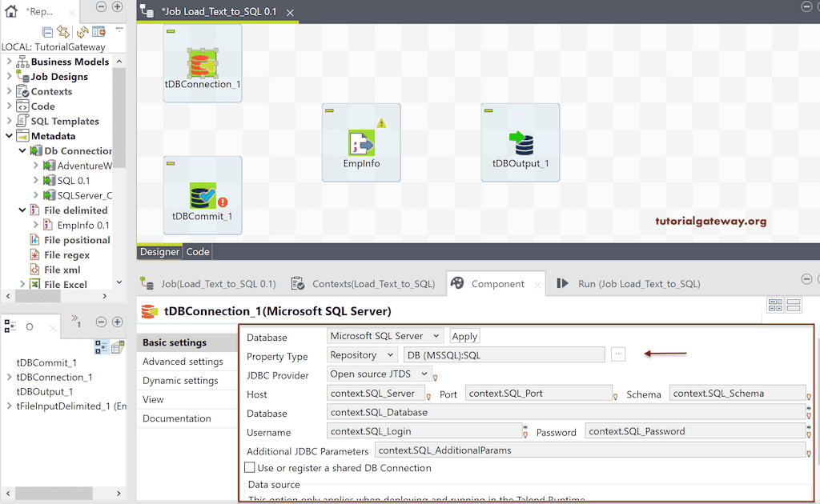The width and height of the screenshot is (820, 504).
Task: Open the Job(Load_Text_to_SQL 0.1) tab
Action: tap(209, 283)
